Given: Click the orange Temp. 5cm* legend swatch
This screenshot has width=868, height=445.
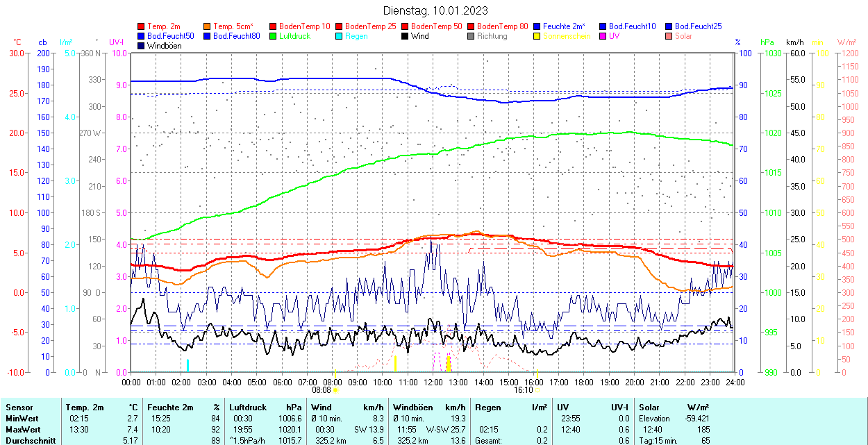Looking at the screenshot, I should (208, 26).
